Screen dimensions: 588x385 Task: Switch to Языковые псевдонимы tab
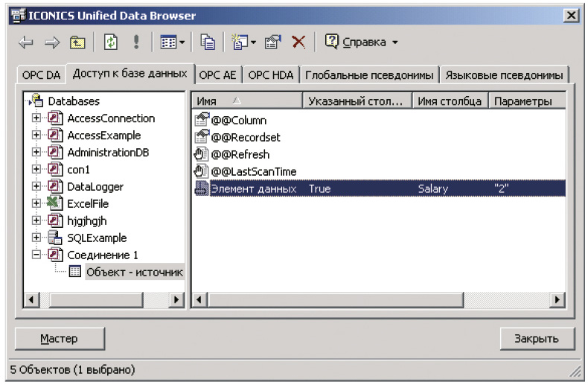505,75
